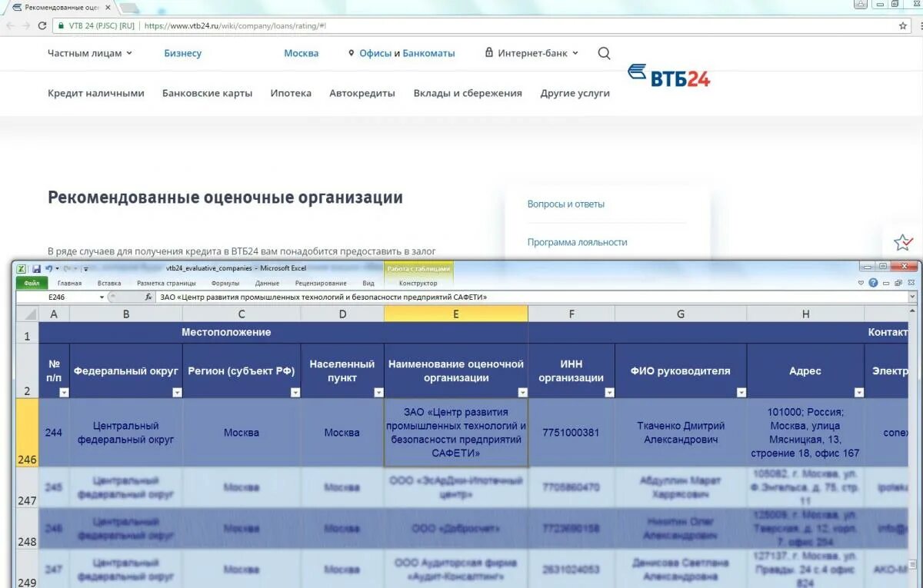The width and height of the screenshot is (923, 588).
Task: Open filter for Наименование оценочной организации
Action: click(x=522, y=392)
